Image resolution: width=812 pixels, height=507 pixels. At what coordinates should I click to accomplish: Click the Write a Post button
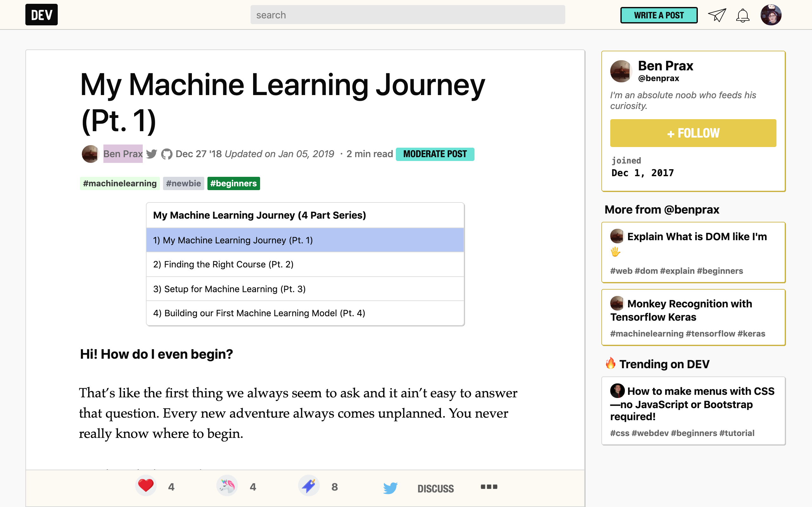click(659, 15)
